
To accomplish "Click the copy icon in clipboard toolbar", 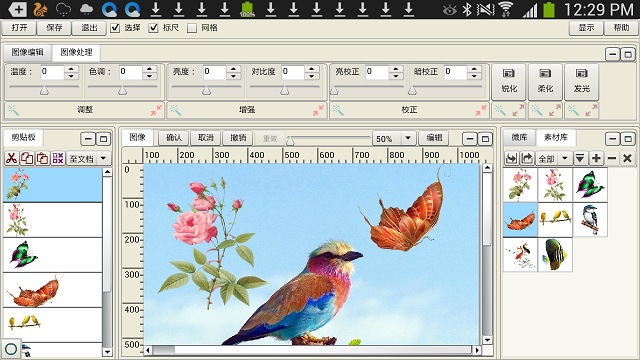I will [x=27, y=158].
